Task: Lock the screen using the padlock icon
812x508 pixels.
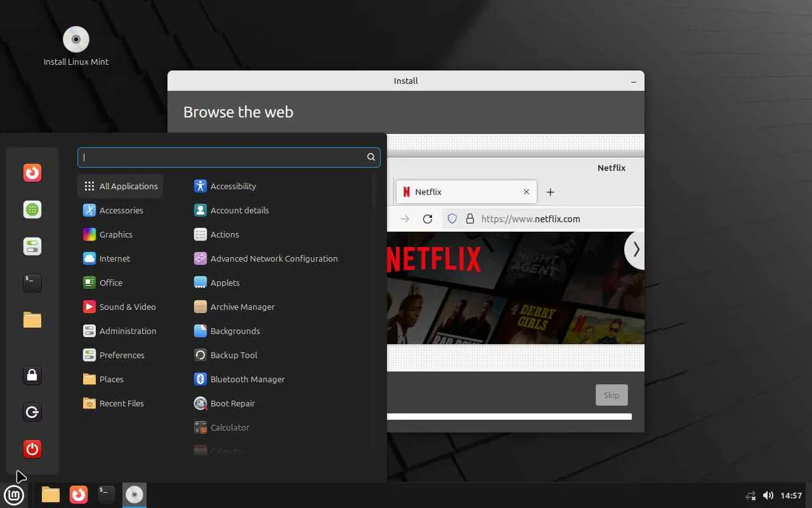Action: pos(32,375)
